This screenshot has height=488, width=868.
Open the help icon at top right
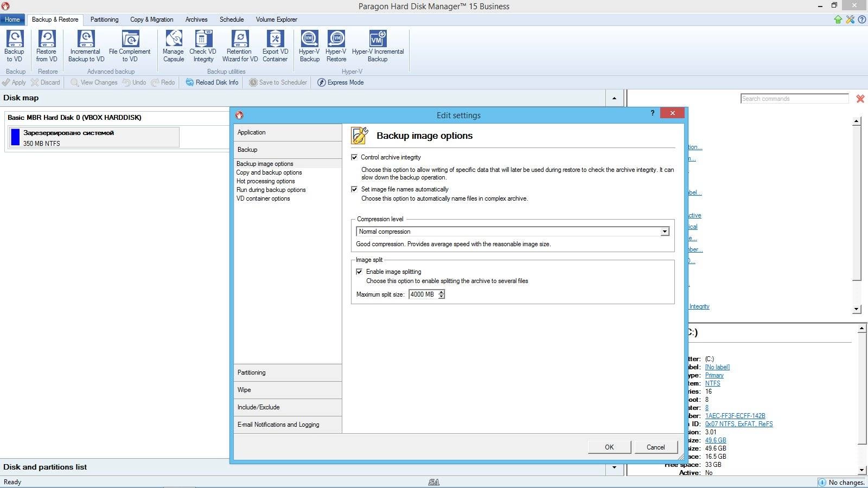(x=862, y=20)
